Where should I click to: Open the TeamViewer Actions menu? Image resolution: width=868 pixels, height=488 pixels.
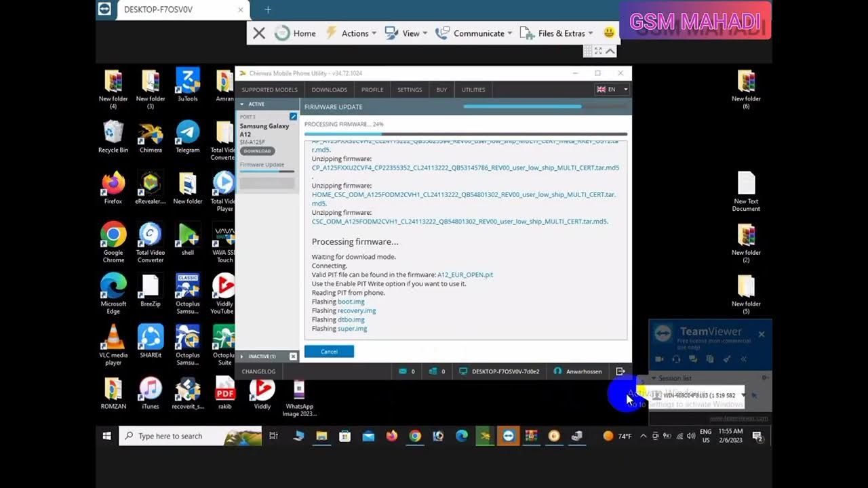[351, 33]
